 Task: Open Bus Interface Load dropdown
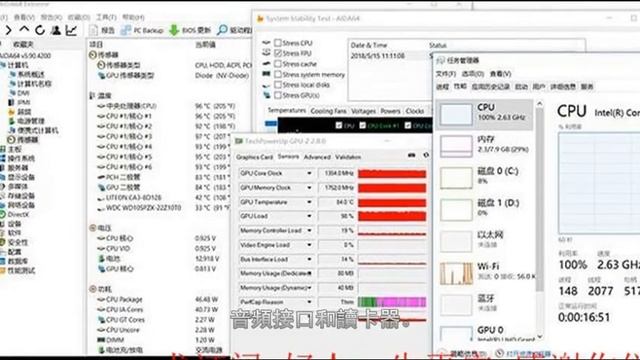[x=309, y=260]
